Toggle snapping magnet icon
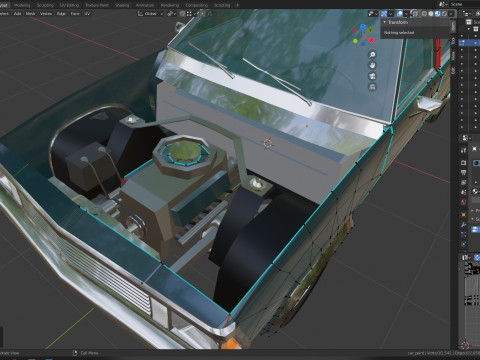This screenshot has width=480, height=360. [182, 14]
